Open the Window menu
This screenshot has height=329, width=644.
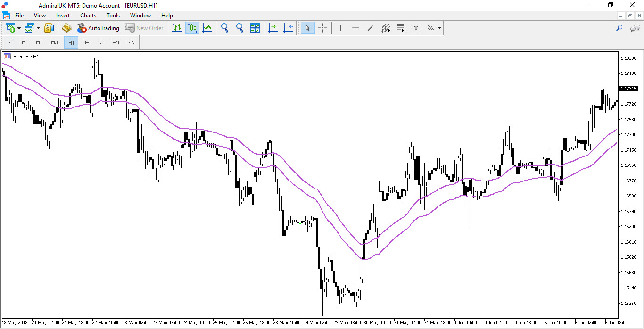[140, 16]
